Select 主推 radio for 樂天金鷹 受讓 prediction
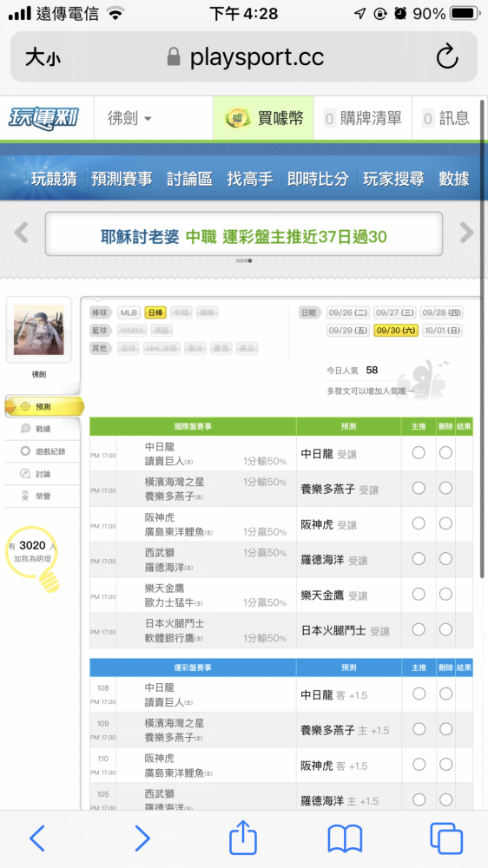Viewport: 488px width, 868px height. pyautogui.click(x=419, y=594)
